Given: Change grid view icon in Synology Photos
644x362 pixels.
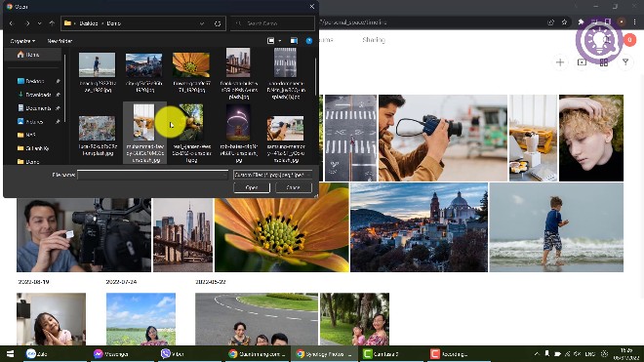Looking at the screenshot, I should point(604,62).
